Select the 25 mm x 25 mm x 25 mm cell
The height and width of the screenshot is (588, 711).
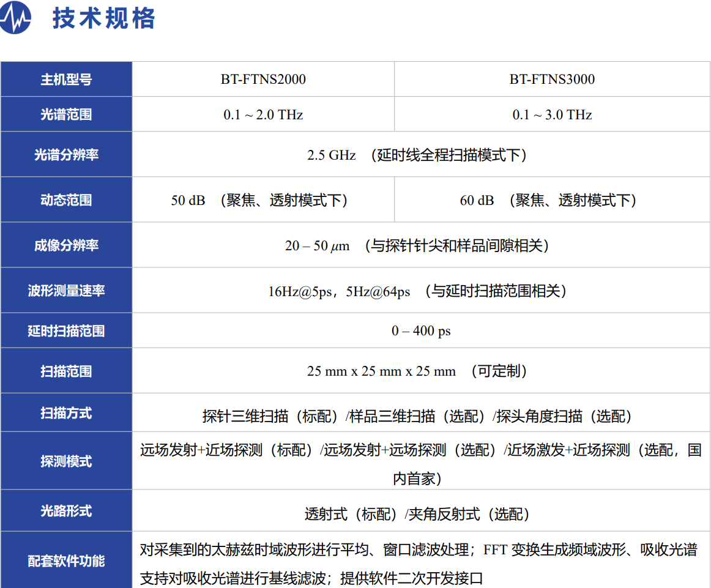[421, 371]
